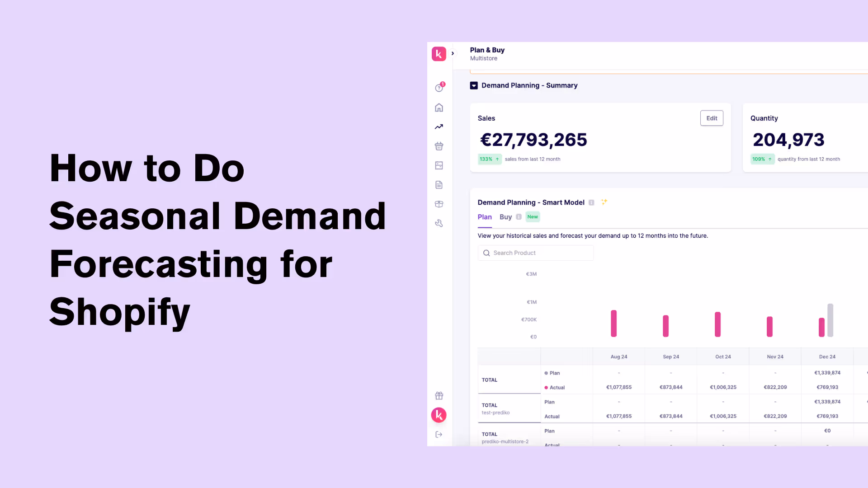The width and height of the screenshot is (868, 488).
Task: Click the logout icon at sidebar bottom
Action: [439, 434]
